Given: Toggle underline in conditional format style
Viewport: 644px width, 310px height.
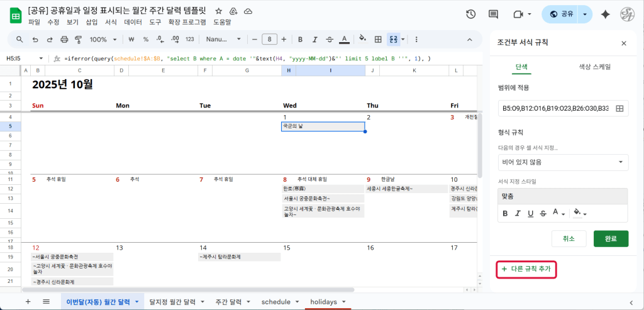Looking at the screenshot, I should click(530, 213).
